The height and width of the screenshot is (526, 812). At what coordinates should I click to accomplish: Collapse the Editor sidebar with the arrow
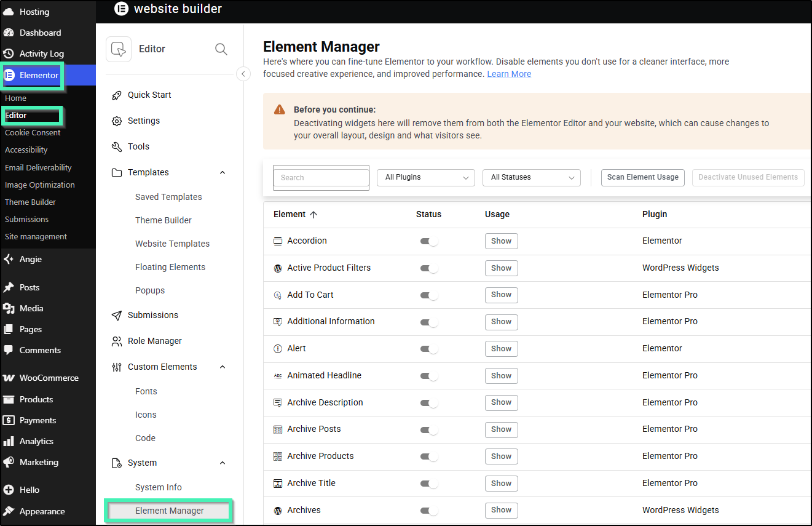[243, 74]
